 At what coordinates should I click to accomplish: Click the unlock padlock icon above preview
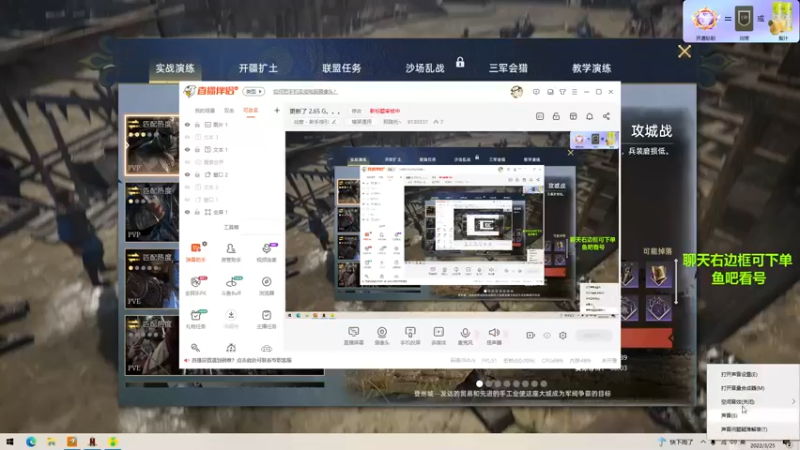point(556,116)
